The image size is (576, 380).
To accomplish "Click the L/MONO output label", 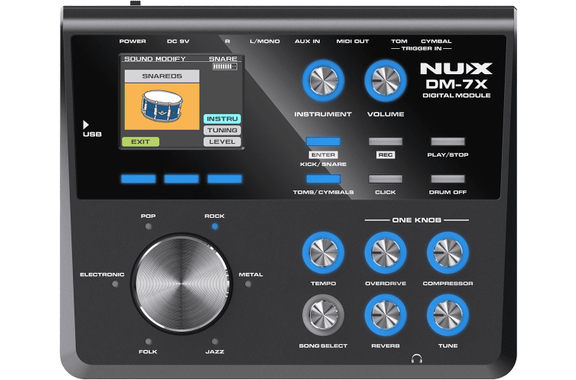I will click(x=265, y=41).
